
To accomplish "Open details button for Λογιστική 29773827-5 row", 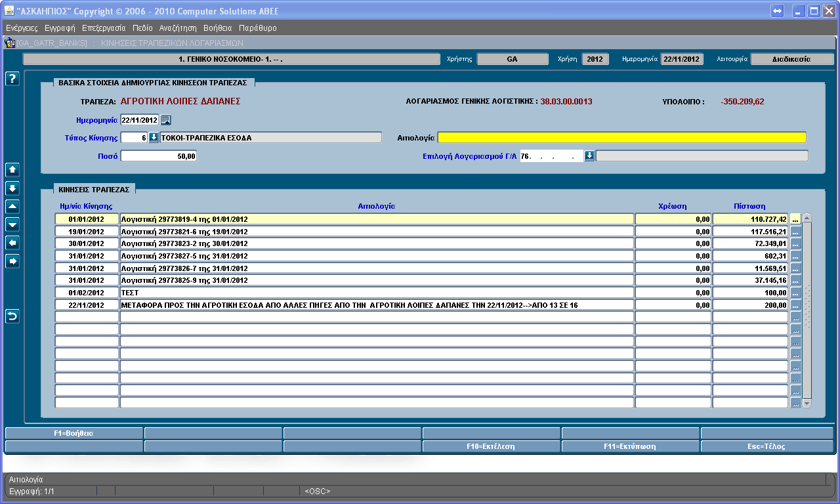I will (795, 256).
